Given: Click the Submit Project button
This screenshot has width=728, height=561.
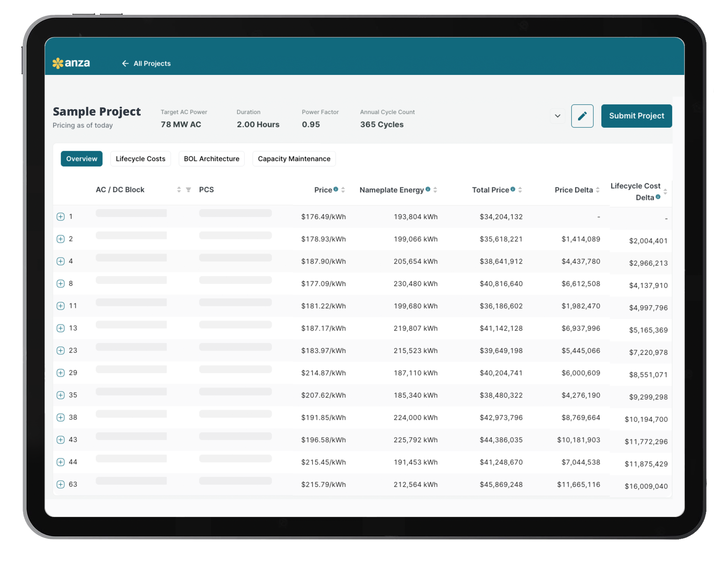Looking at the screenshot, I should click(636, 116).
